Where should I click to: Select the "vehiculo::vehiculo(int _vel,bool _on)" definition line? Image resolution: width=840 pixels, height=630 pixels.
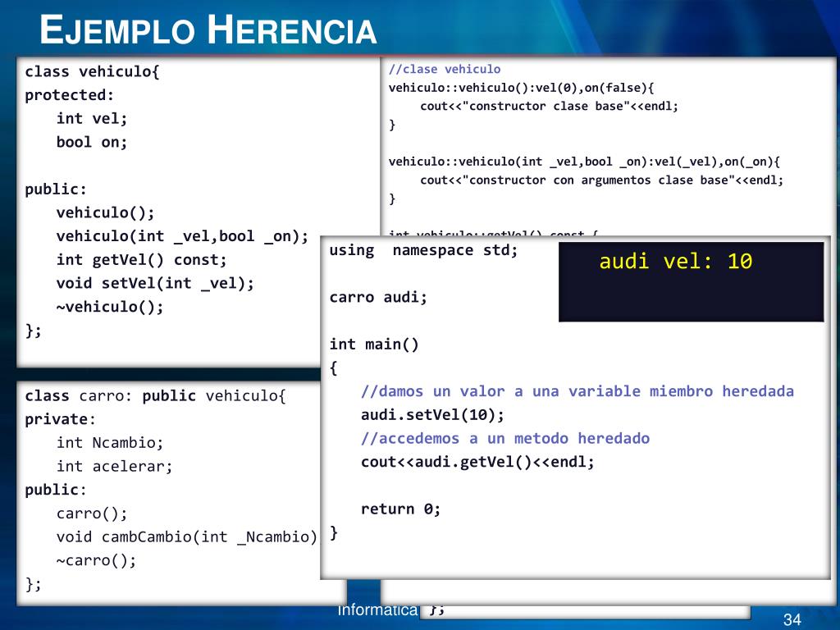[x=584, y=162]
